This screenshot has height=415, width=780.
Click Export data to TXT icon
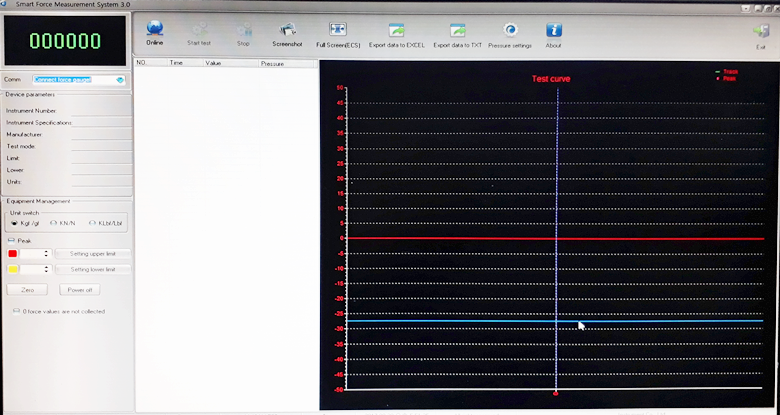pyautogui.click(x=458, y=30)
